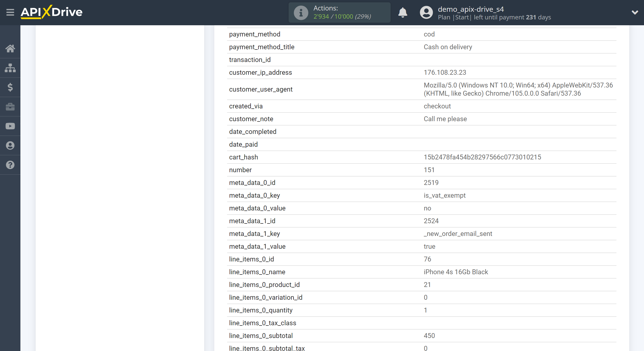Open the profile icon in sidebar
Screen dimensions: 644x351
[10, 145]
